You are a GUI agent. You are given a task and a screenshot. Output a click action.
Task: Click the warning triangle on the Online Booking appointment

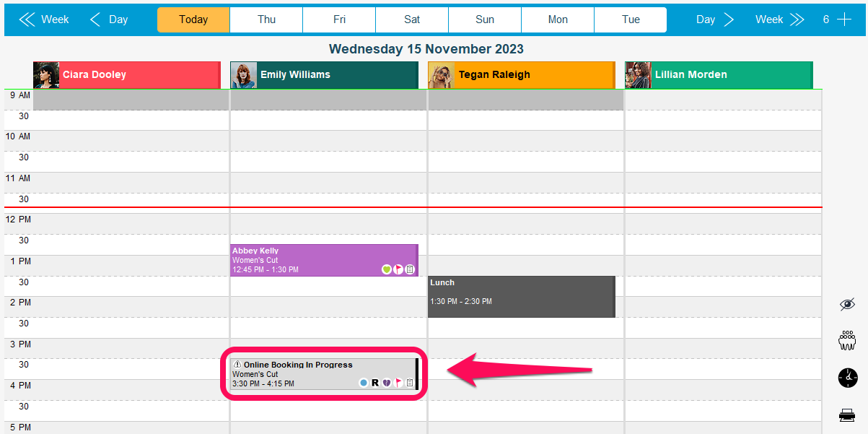237,365
